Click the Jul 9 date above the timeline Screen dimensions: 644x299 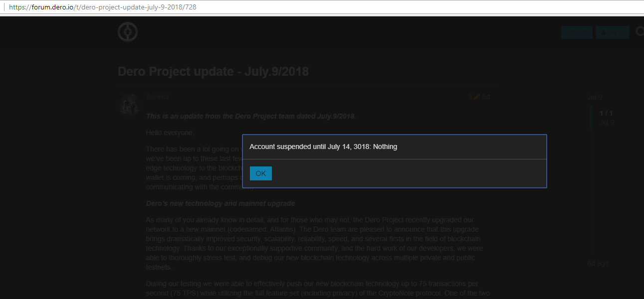tap(595, 97)
